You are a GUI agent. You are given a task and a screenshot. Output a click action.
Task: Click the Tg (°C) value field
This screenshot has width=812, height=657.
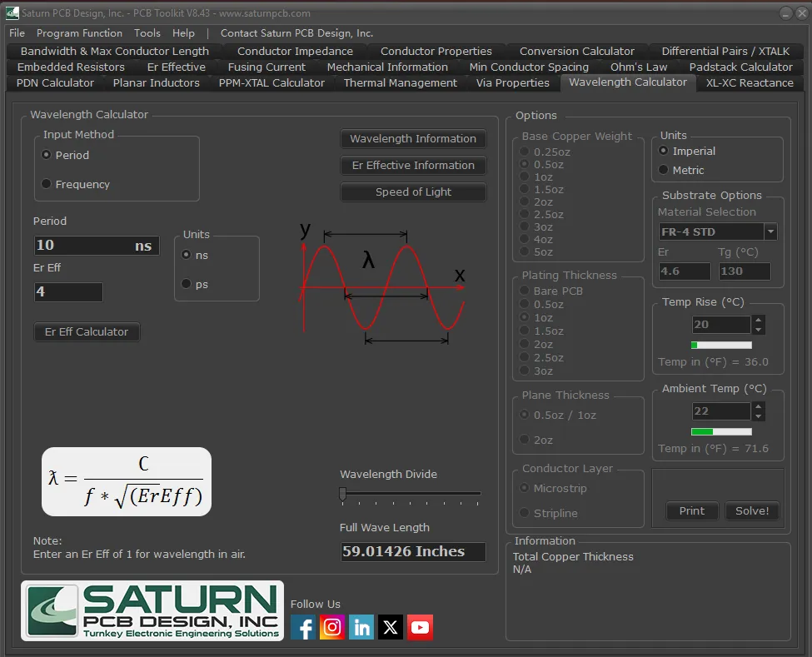coord(745,271)
